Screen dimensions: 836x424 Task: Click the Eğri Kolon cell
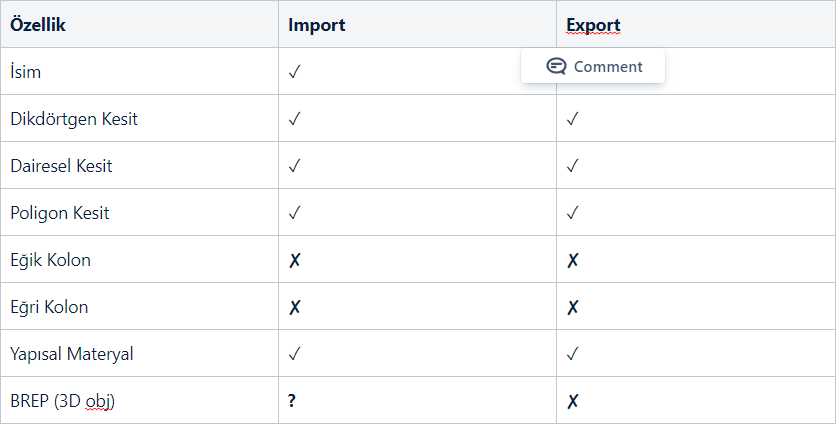coord(49,307)
